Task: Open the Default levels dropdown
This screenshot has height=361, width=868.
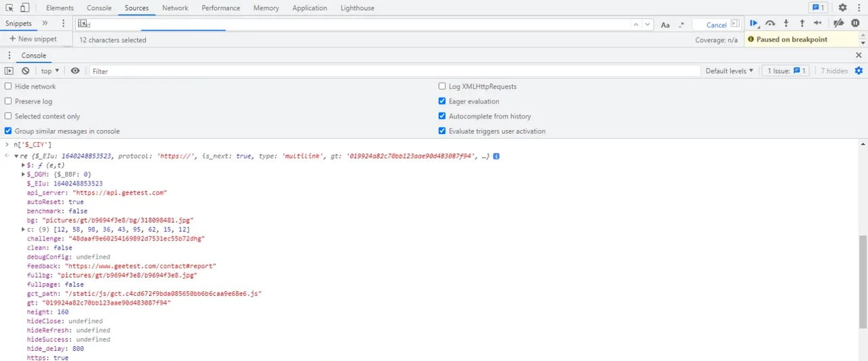Action: point(729,71)
